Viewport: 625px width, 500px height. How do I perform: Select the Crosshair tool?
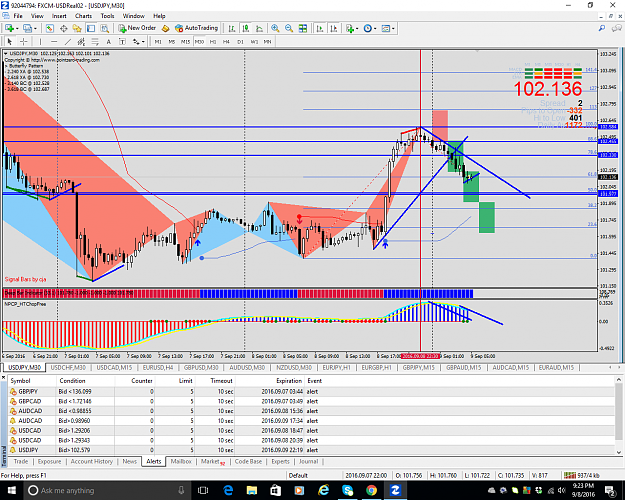pos(24,41)
